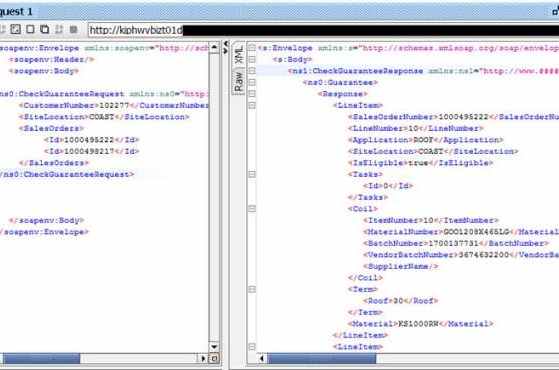Collapse the Tasks node fold marker
The width and height of the screenshot is (559, 370).
(x=252, y=174)
